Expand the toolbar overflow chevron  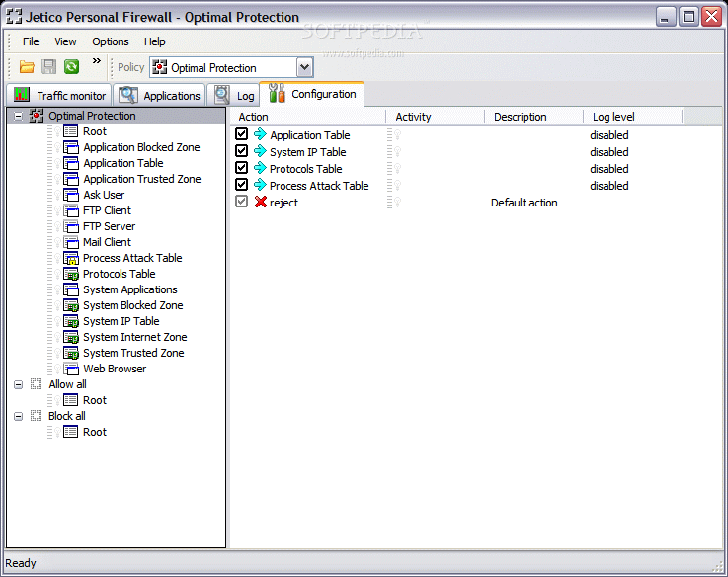pyautogui.click(x=97, y=61)
